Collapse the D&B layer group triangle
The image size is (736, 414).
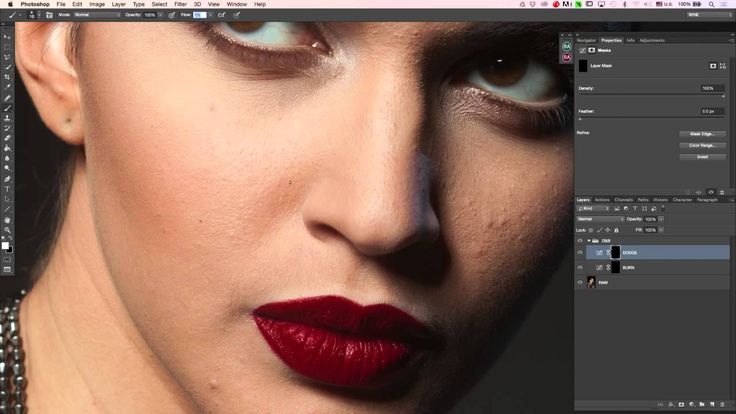(x=589, y=241)
